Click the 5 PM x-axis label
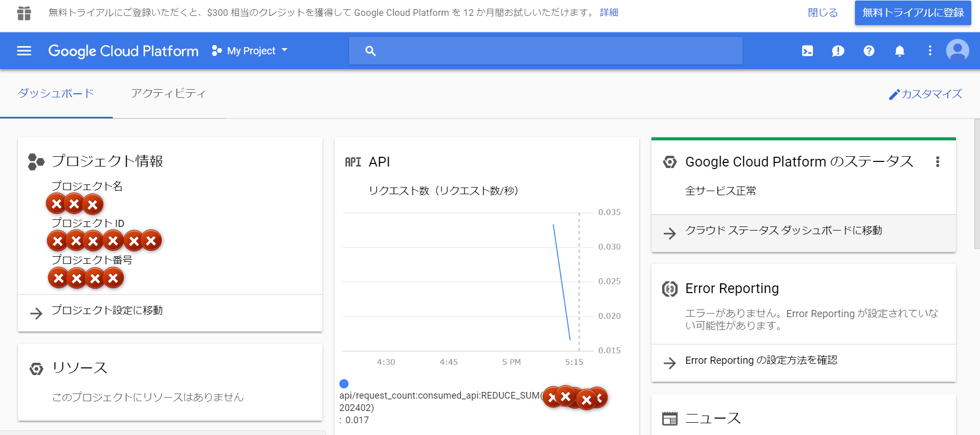This screenshot has width=980, height=435. 512,362
